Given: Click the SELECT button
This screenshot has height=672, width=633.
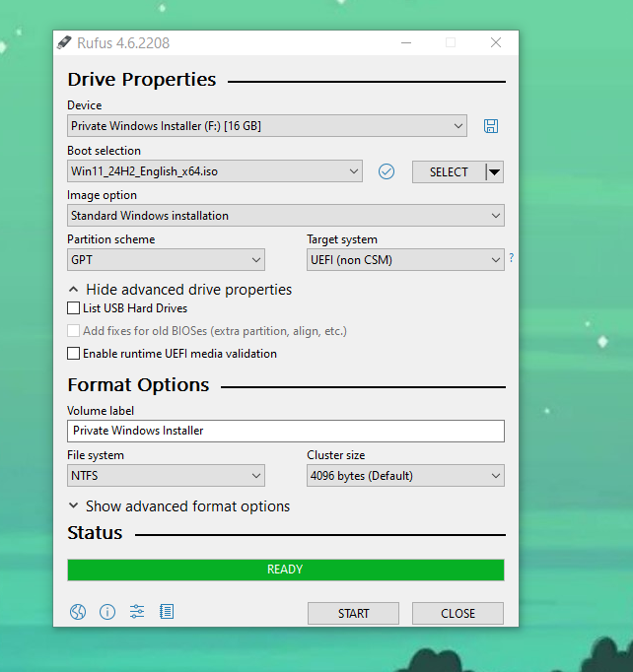Looking at the screenshot, I should pyautogui.click(x=449, y=171).
